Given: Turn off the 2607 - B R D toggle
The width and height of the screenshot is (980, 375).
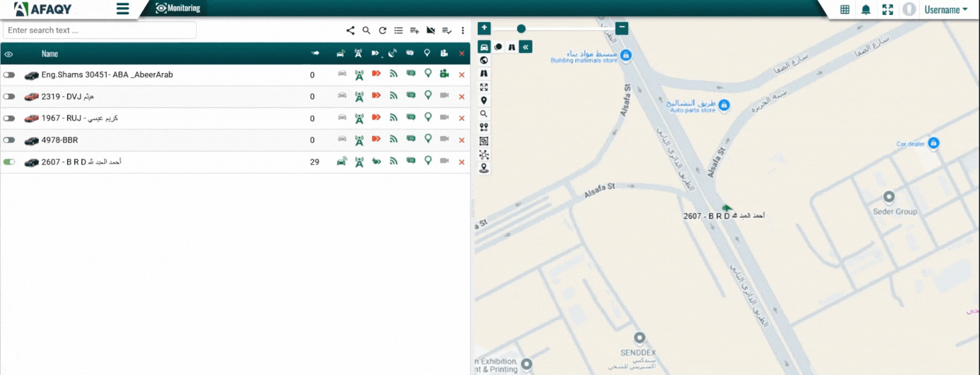Looking at the screenshot, I should click(x=9, y=162).
